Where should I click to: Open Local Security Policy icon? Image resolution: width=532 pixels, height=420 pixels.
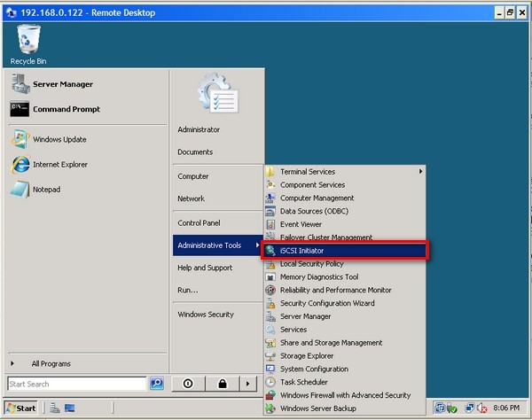coord(270,264)
